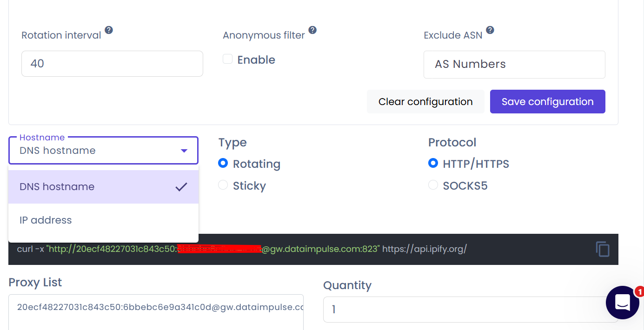The height and width of the screenshot is (330, 644).
Task: Choose the HTTP/HTTPS protocol radio button
Action: [433, 163]
